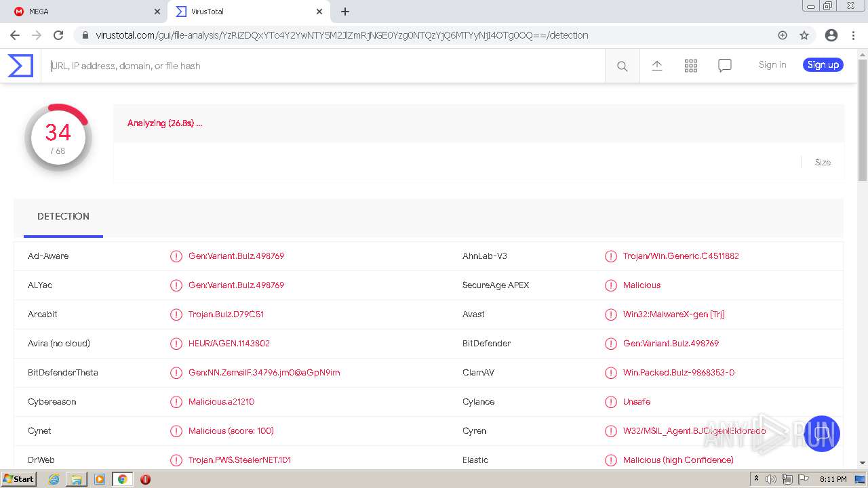
Task: Click the volume tray icon
Action: (x=771, y=479)
